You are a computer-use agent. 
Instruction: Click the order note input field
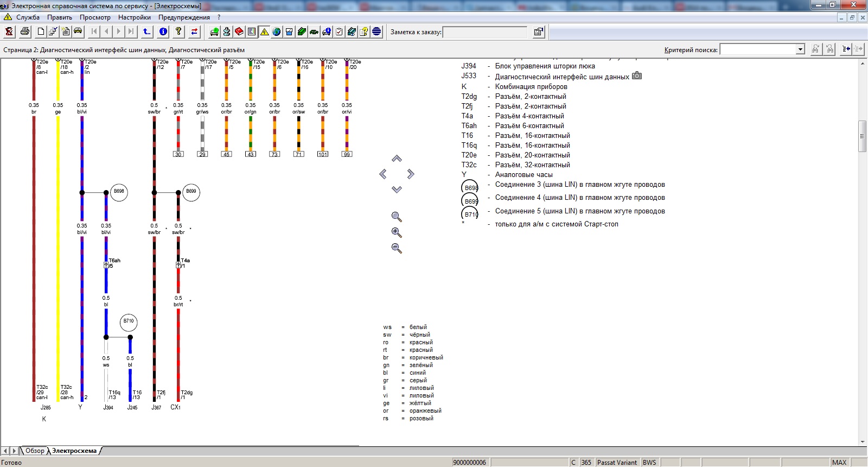tap(484, 32)
